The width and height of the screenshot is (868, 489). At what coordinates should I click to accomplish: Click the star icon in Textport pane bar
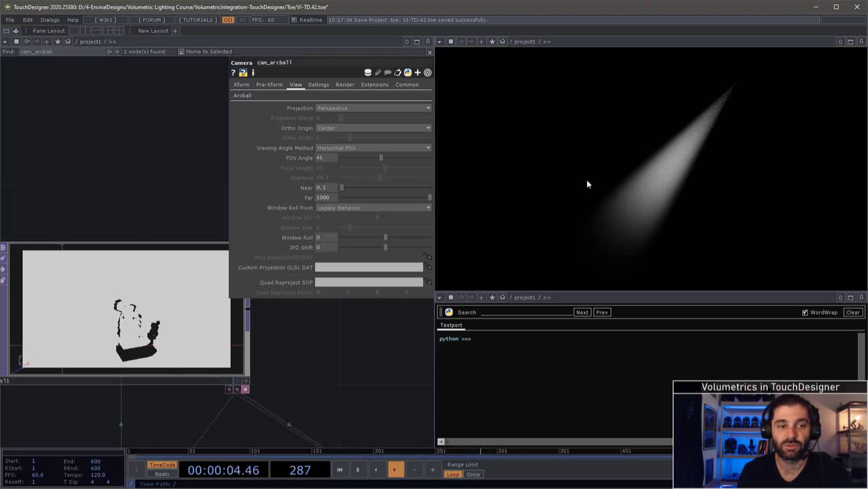click(x=492, y=297)
